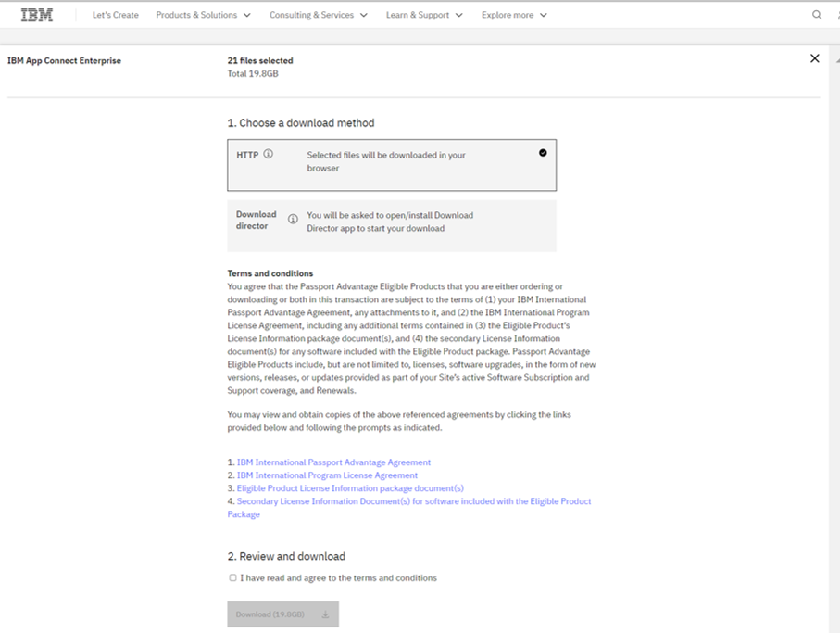Close the download panel with X
Image resolution: width=840 pixels, height=633 pixels.
click(814, 58)
